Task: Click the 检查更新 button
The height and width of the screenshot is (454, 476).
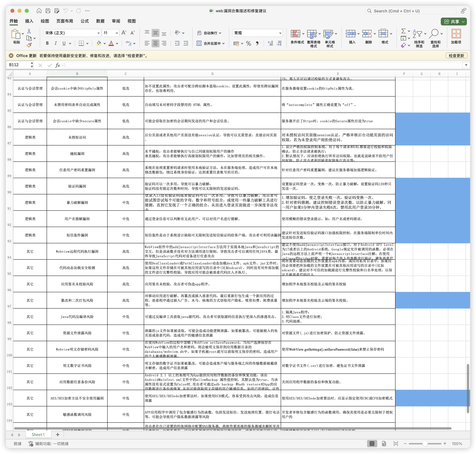Action: (x=456, y=56)
